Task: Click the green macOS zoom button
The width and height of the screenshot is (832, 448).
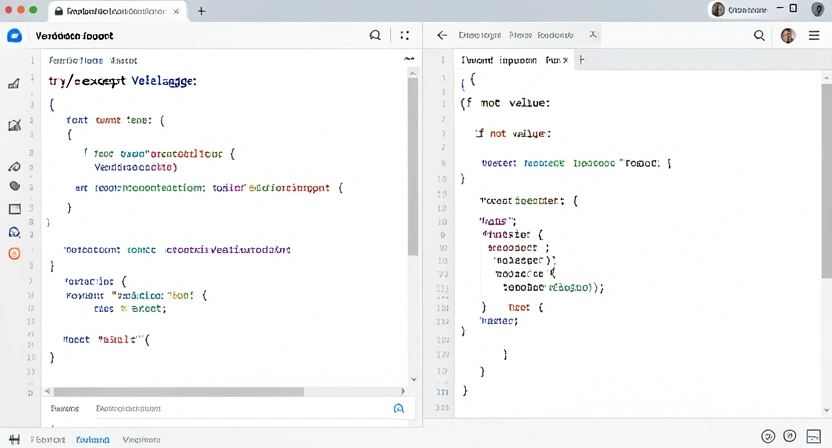Action: click(x=33, y=10)
